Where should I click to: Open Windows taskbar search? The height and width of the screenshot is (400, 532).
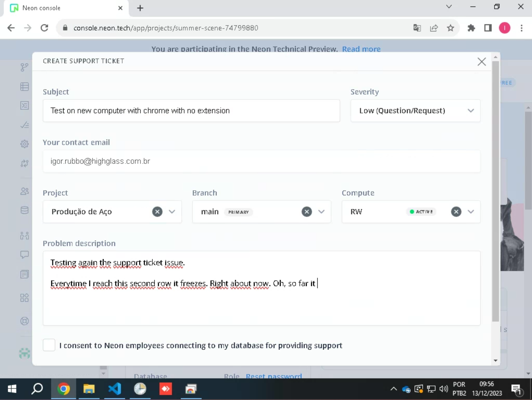(38, 389)
